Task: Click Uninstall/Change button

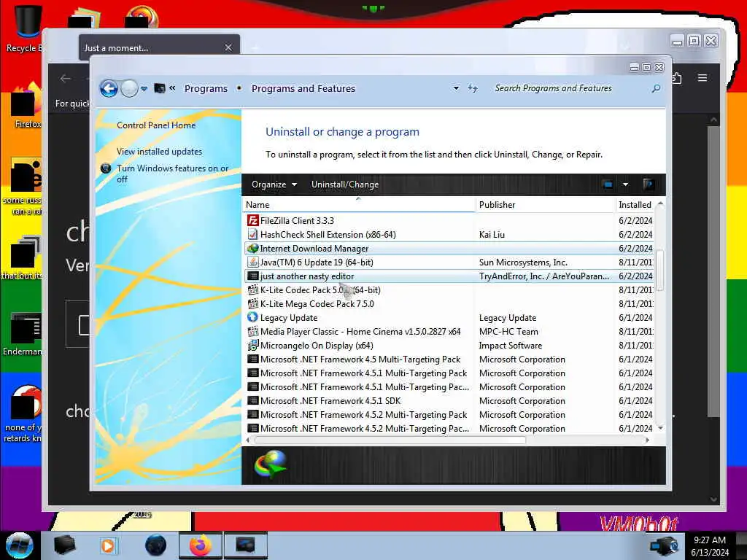Action: point(345,184)
